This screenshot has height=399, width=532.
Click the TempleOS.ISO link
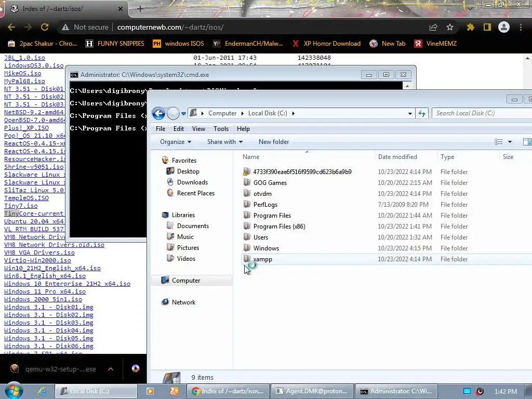[26, 198]
